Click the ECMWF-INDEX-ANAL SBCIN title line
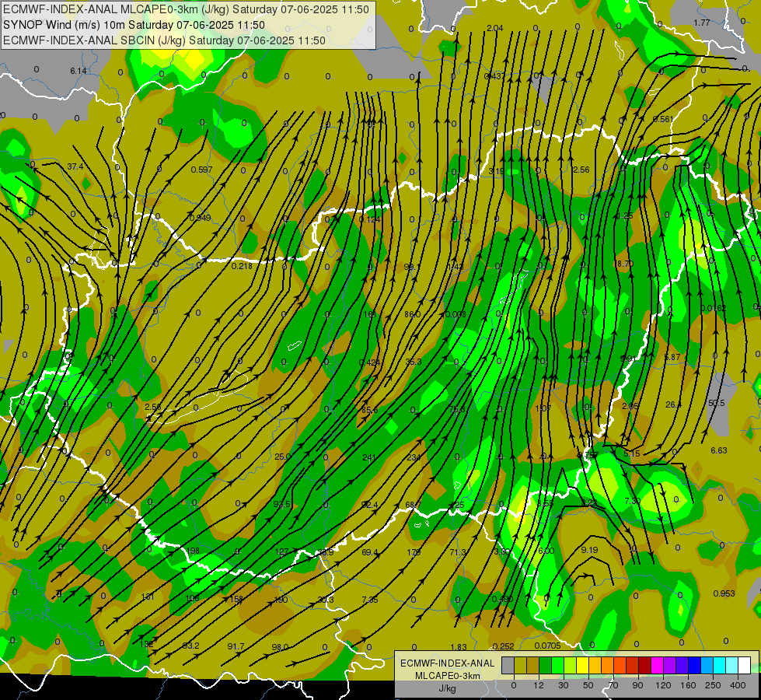761x700 pixels. [x=164, y=40]
